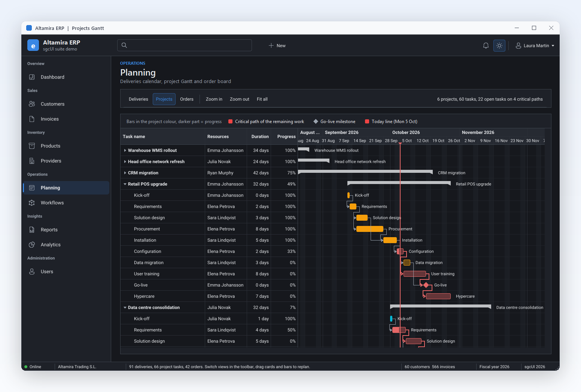Click the search magnifier icon
This screenshot has height=392, width=581.
click(x=124, y=45)
